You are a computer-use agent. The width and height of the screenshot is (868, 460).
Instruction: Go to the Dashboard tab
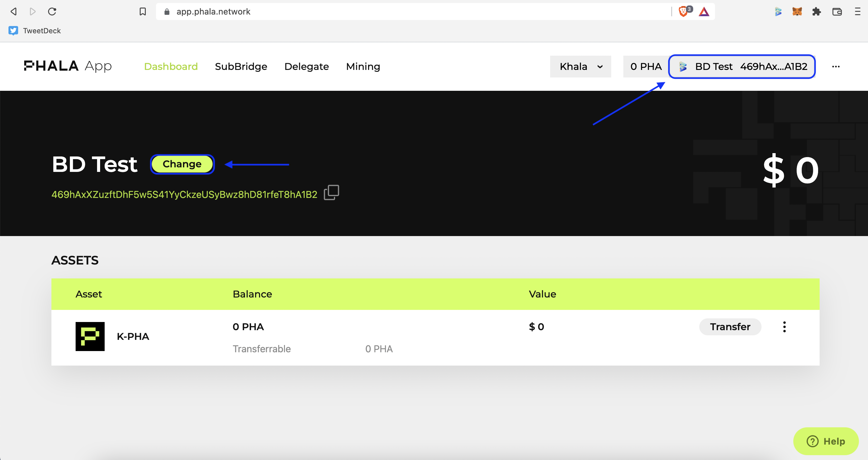171,67
